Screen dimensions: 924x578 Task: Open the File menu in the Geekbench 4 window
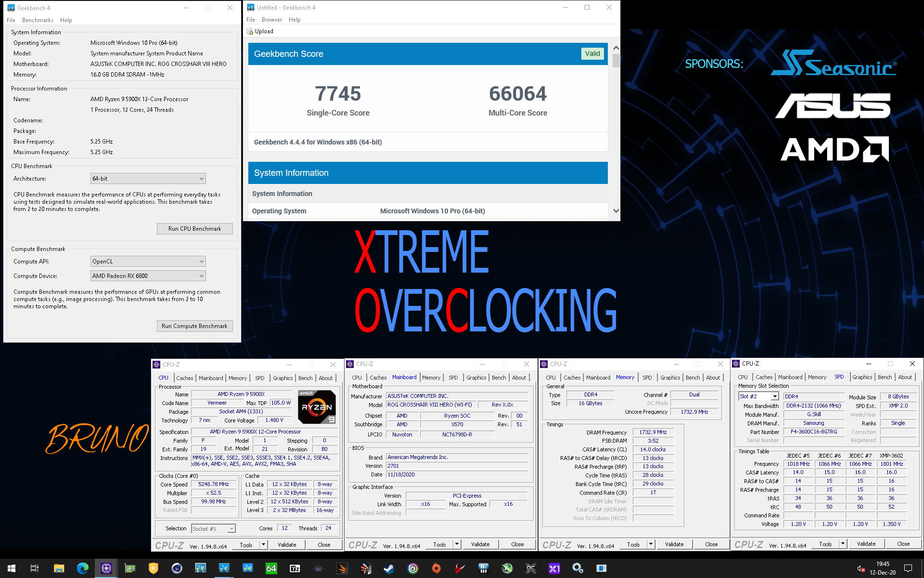(x=11, y=20)
